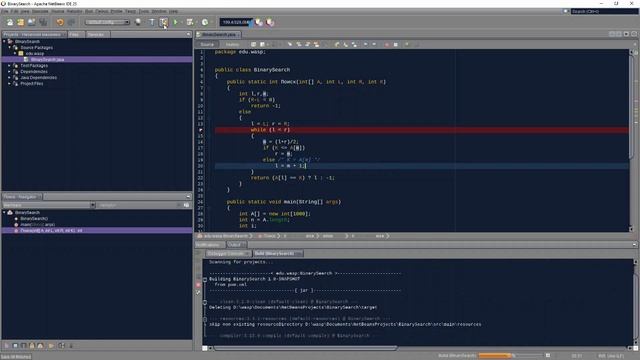Open the Members dropdown in Navigator
Screen dimensions: 640x360
49,205
